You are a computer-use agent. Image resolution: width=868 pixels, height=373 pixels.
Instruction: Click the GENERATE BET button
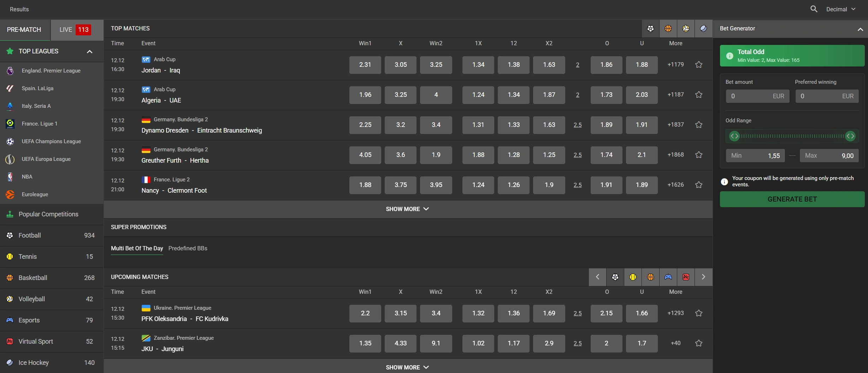pos(792,199)
